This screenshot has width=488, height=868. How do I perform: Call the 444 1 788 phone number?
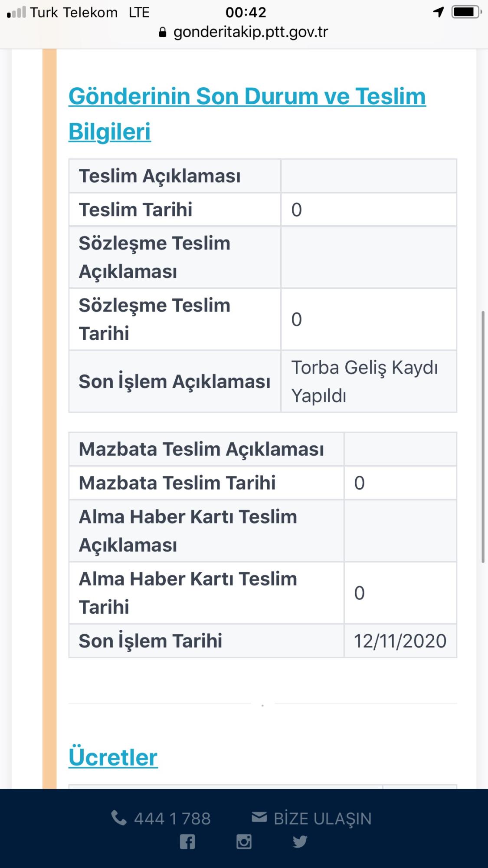172,819
